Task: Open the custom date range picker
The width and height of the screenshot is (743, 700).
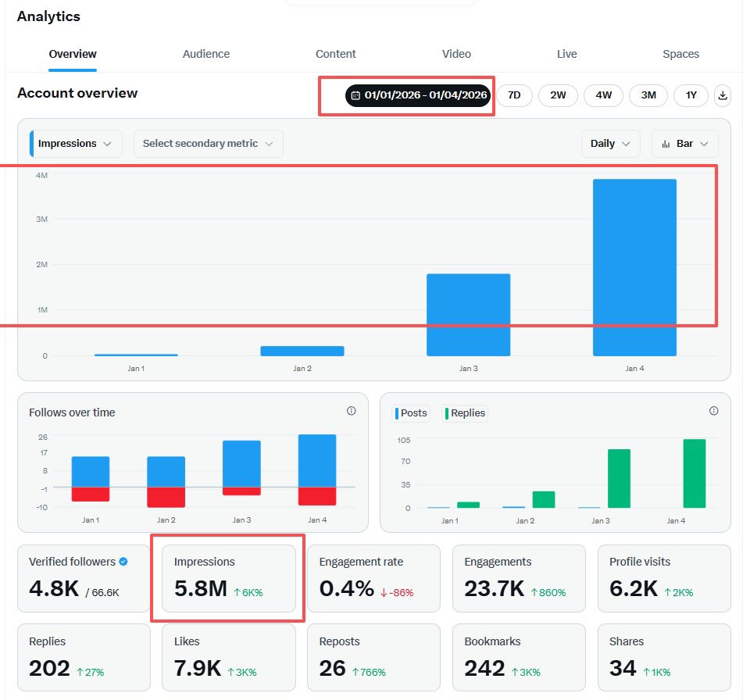Action: 418,95
